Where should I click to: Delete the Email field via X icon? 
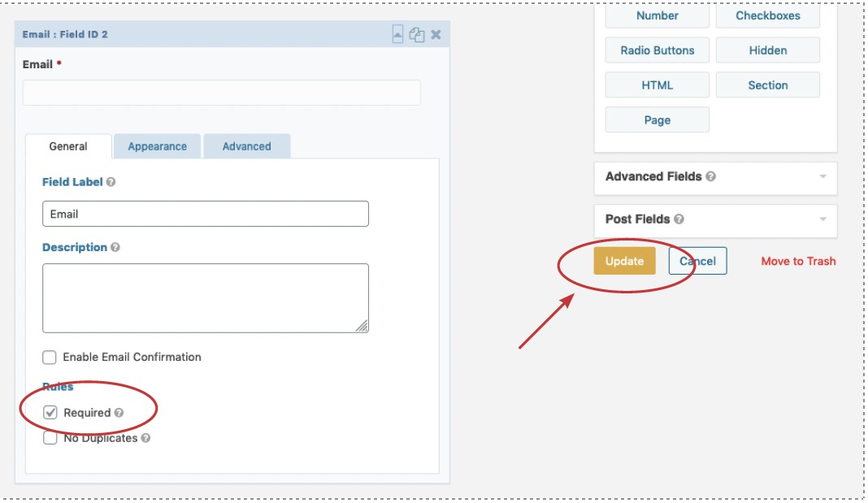(436, 34)
